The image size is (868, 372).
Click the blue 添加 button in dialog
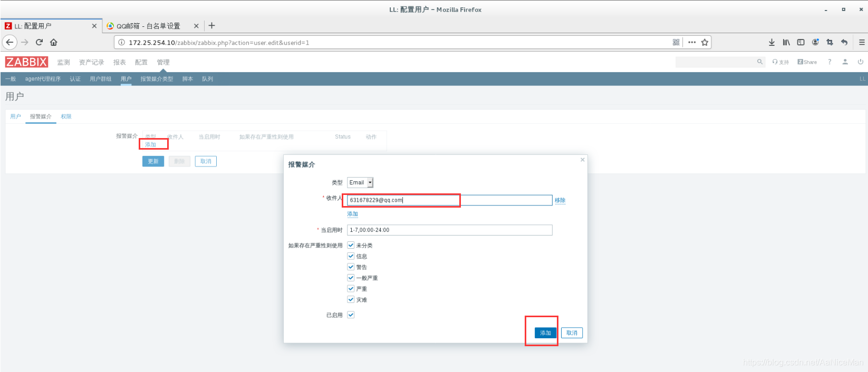click(x=545, y=333)
